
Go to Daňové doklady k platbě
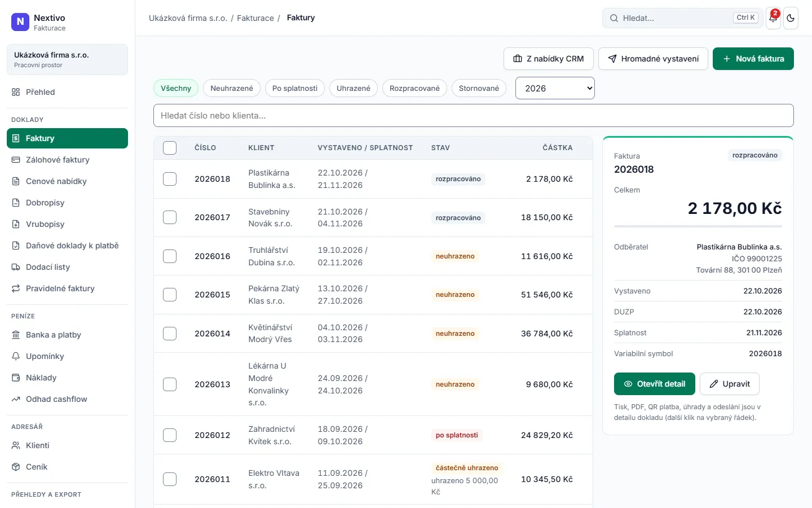point(67,246)
